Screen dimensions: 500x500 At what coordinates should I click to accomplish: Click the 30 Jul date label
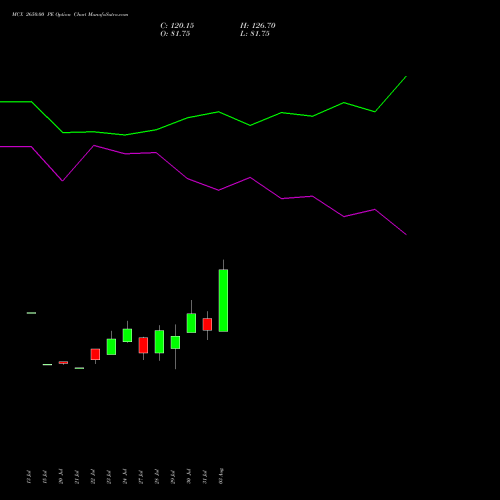click(x=189, y=477)
